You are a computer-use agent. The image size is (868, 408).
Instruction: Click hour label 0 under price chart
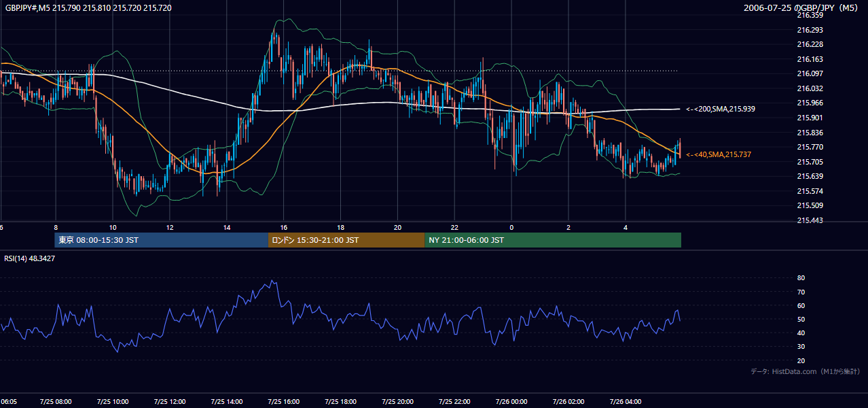(x=511, y=228)
